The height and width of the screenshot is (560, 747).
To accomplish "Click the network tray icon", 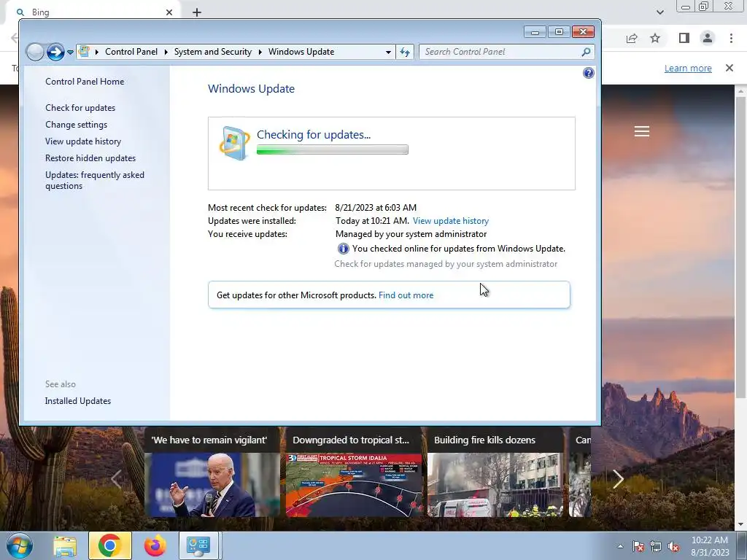I will 656,547.
